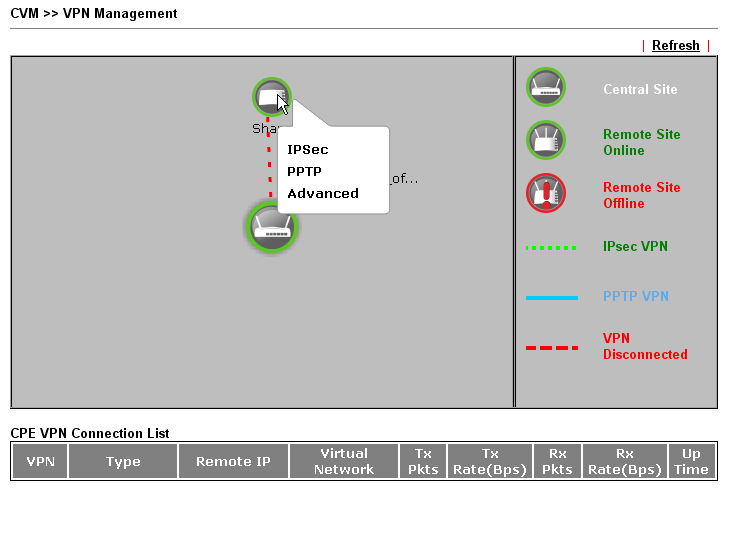
Task: Click the Type column header
Action: pos(123,461)
